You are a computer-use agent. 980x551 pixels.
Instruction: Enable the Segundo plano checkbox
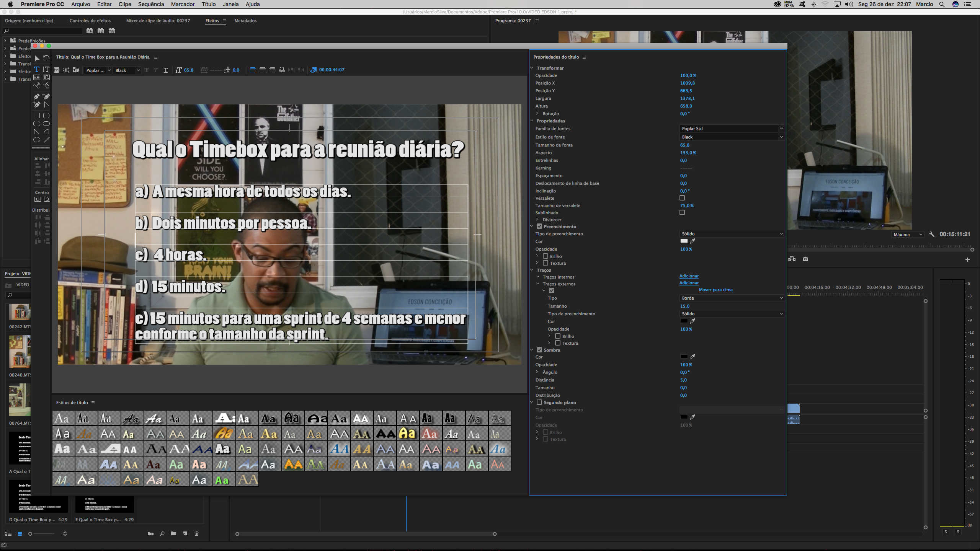pyautogui.click(x=539, y=402)
